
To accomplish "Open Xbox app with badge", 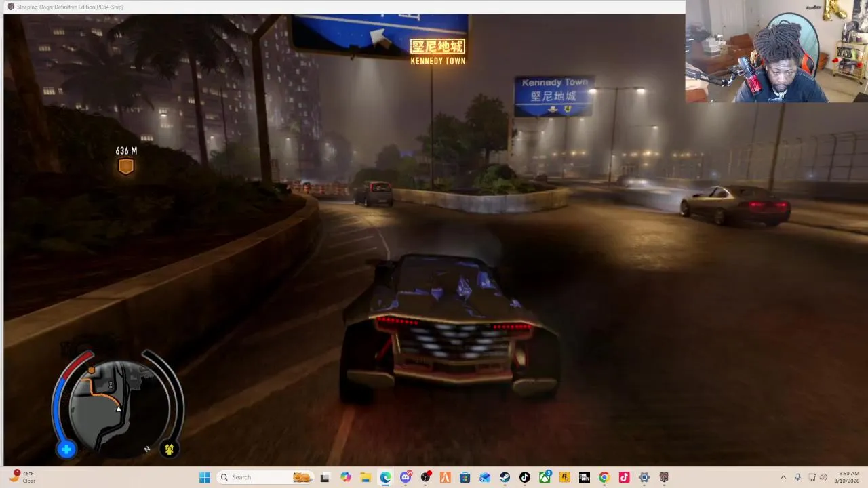I will point(545,477).
